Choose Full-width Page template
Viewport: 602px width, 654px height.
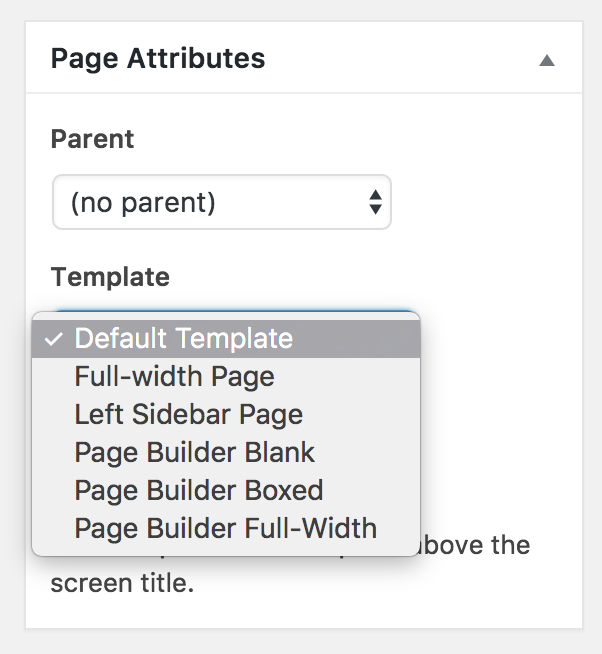pyautogui.click(x=174, y=377)
